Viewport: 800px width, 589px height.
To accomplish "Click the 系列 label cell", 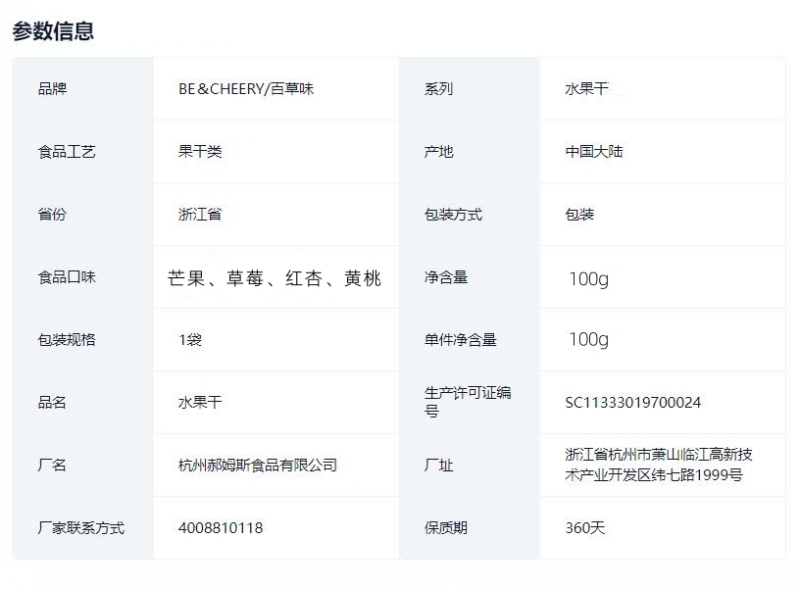I will coord(438,89).
